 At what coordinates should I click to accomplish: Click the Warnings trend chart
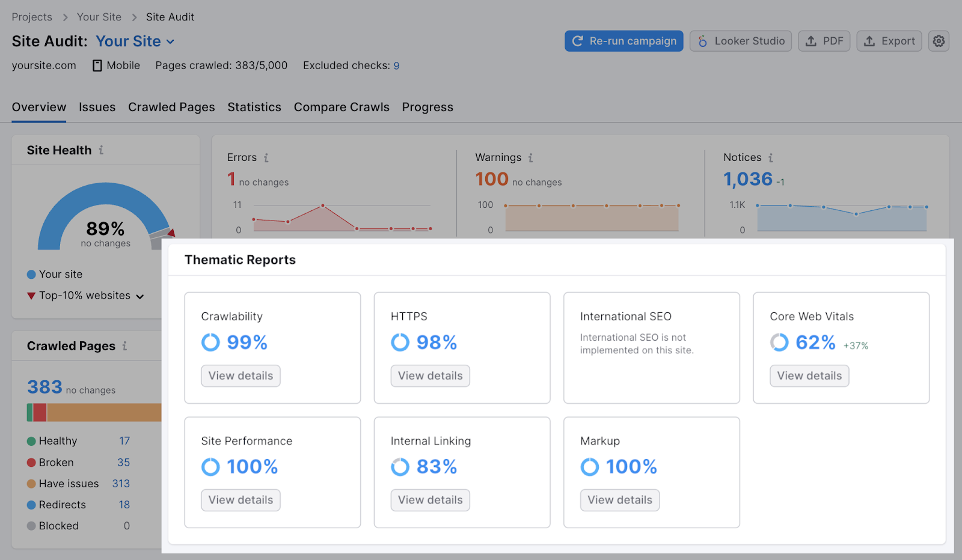(592, 218)
